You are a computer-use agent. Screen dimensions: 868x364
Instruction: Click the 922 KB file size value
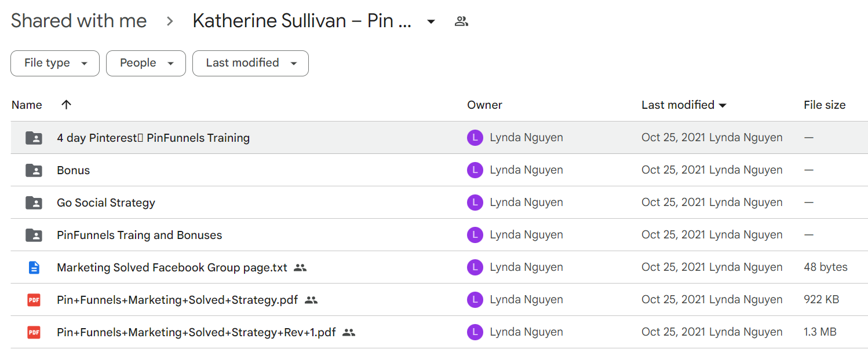(822, 300)
